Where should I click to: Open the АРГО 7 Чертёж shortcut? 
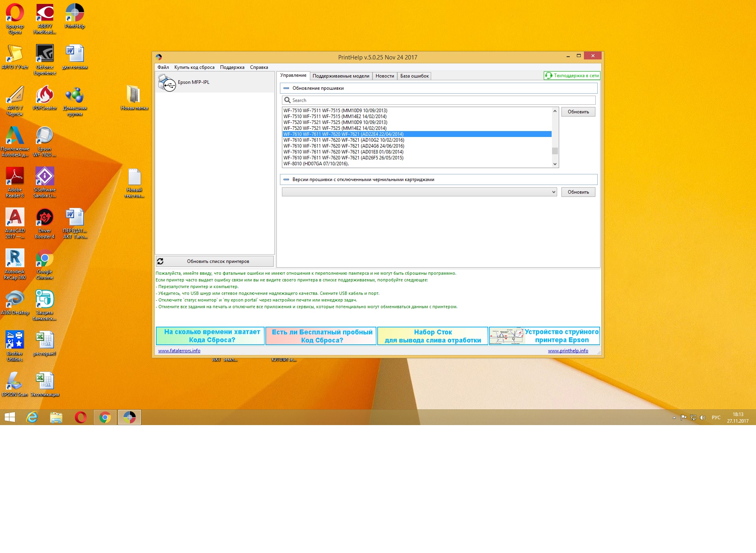point(15,101)
